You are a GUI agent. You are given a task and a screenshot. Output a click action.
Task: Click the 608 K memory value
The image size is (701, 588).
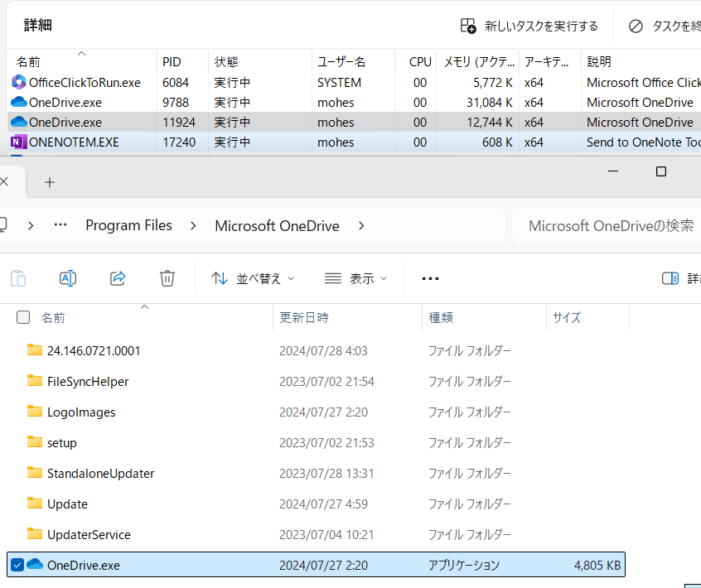(498, 142)
